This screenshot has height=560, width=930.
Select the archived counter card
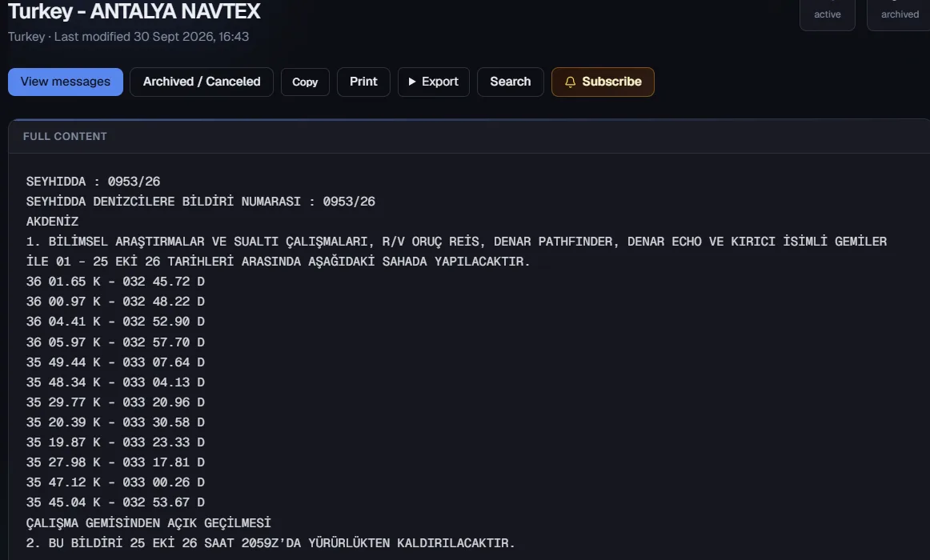coord(899,14)
